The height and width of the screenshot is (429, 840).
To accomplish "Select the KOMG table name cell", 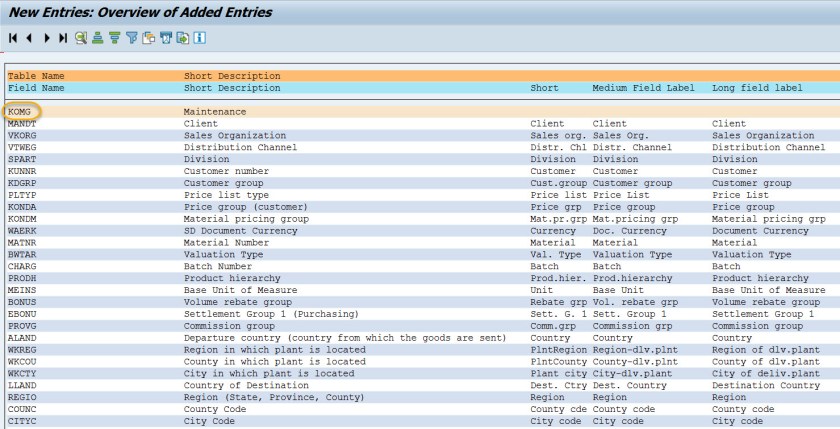I will pos(21,112).
